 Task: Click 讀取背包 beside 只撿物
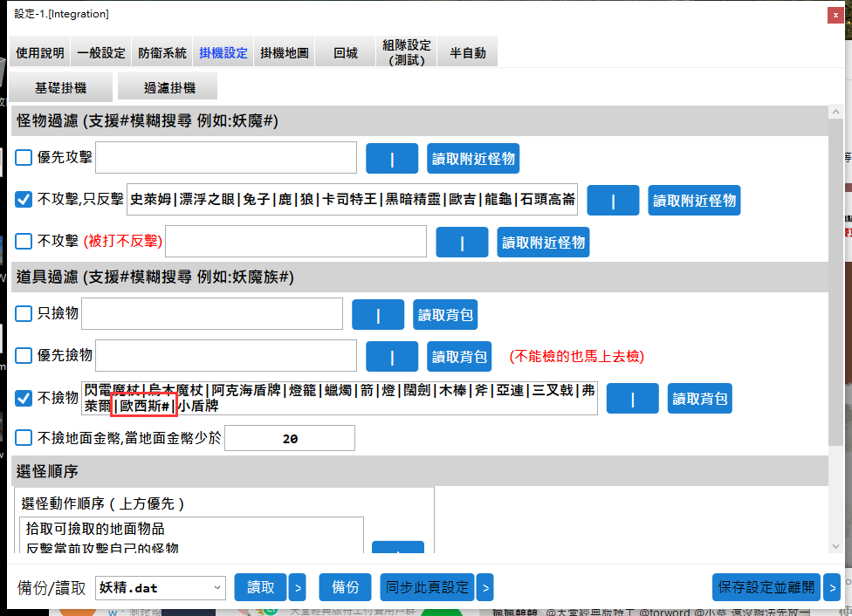[445, 314]
